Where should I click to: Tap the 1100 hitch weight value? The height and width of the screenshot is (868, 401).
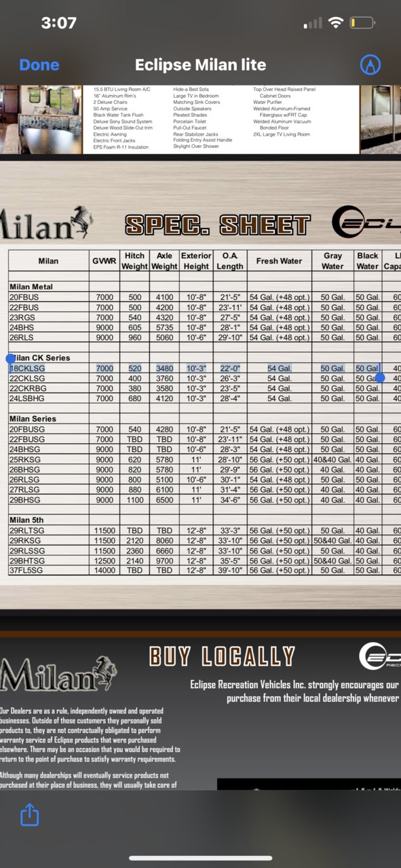click(x=135, y=500)
